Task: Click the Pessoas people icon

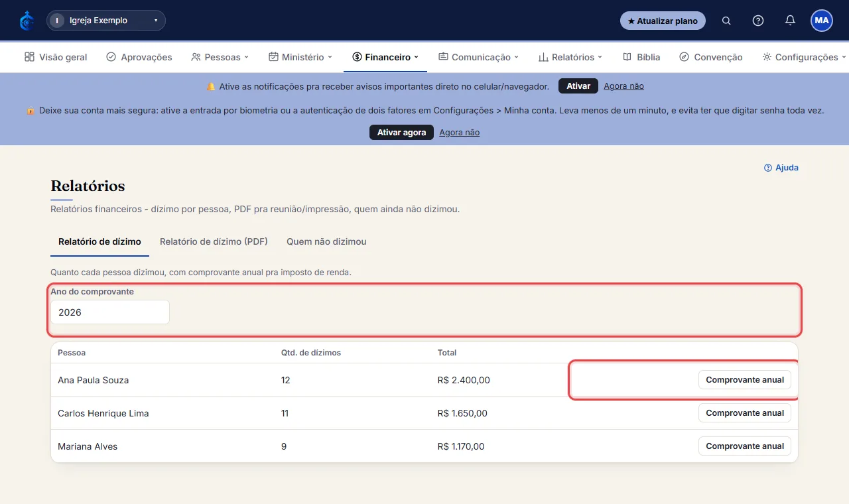Action: [x=196, y=57]
